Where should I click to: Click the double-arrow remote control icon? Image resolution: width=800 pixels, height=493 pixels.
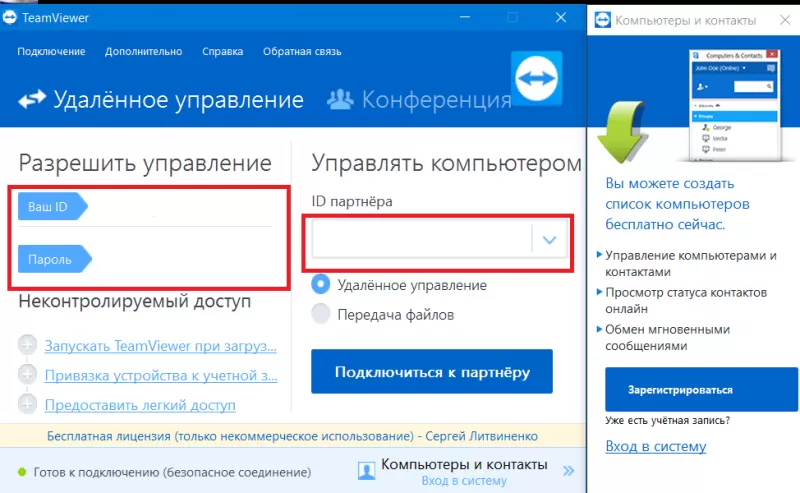coord(32,99)
